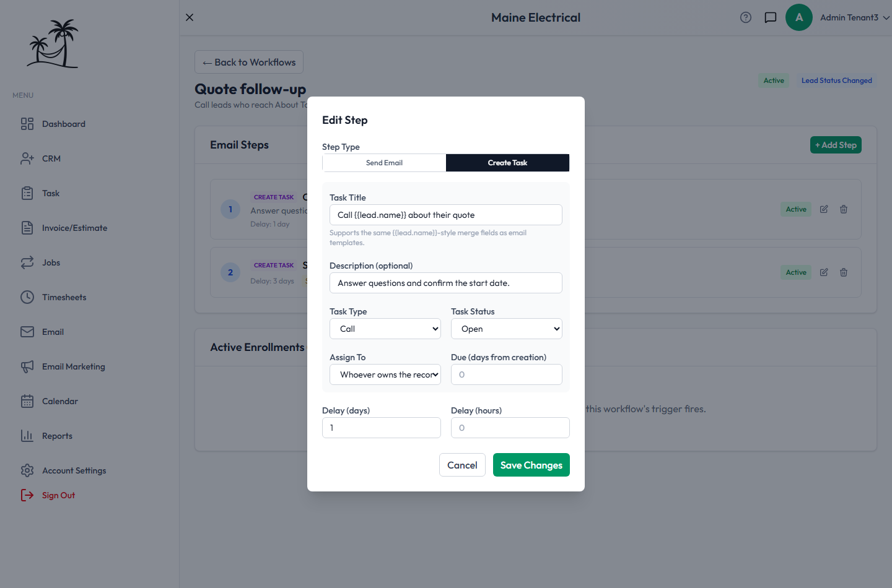Click the Delay (days) field
Viewport: 892px width, 588px height.
pyautogui.click(x=382, y=428)
